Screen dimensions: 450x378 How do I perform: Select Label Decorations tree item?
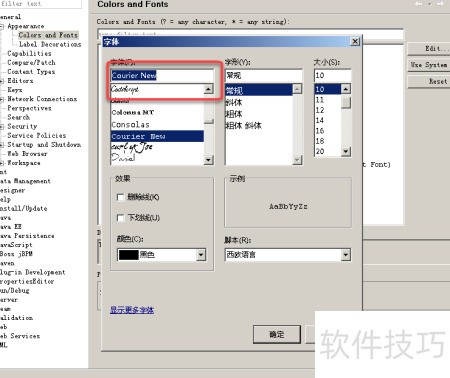click(x=50, y=44)
